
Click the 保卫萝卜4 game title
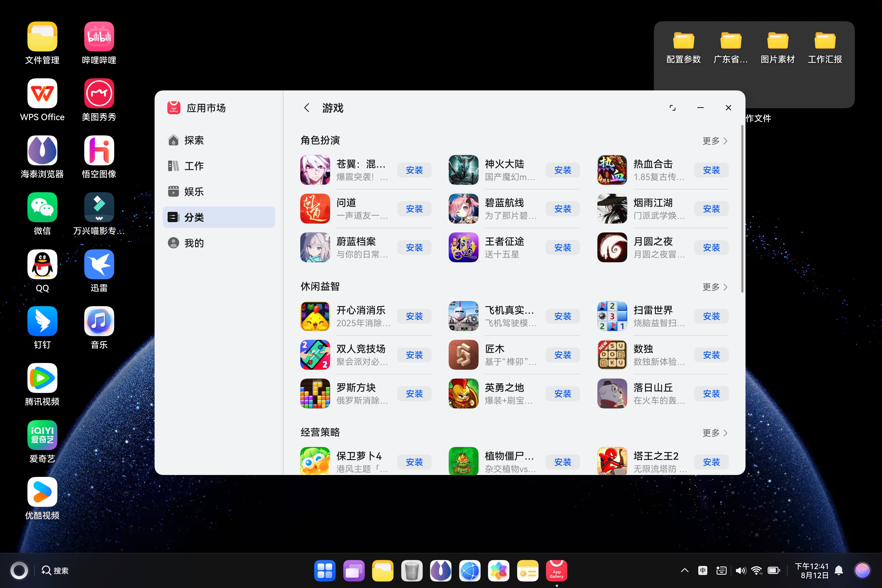pos(359,456)
